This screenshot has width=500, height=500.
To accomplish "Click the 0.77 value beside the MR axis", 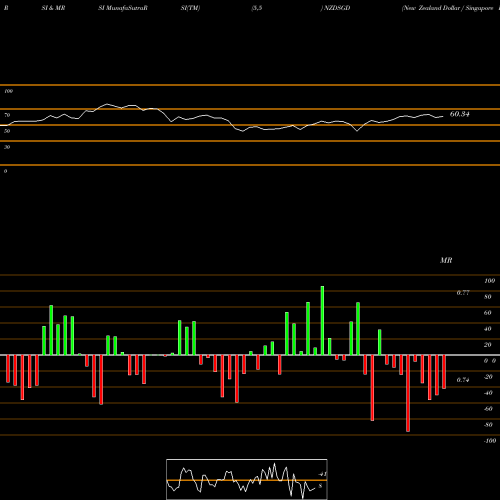I will coord(463,293).
